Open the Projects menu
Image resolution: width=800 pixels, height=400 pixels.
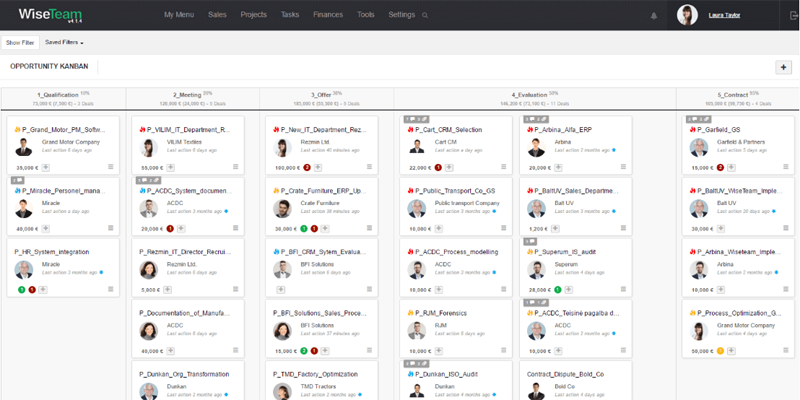pos(253,15)
